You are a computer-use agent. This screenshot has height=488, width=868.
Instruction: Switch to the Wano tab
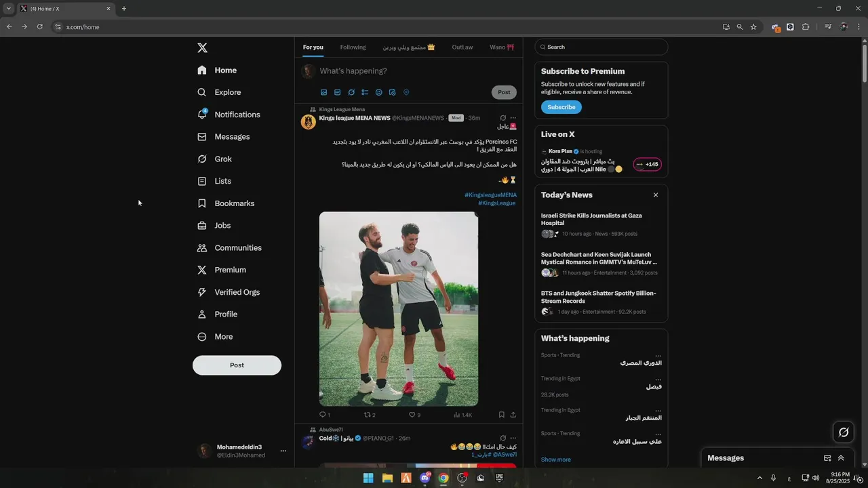tap(502, 47)
